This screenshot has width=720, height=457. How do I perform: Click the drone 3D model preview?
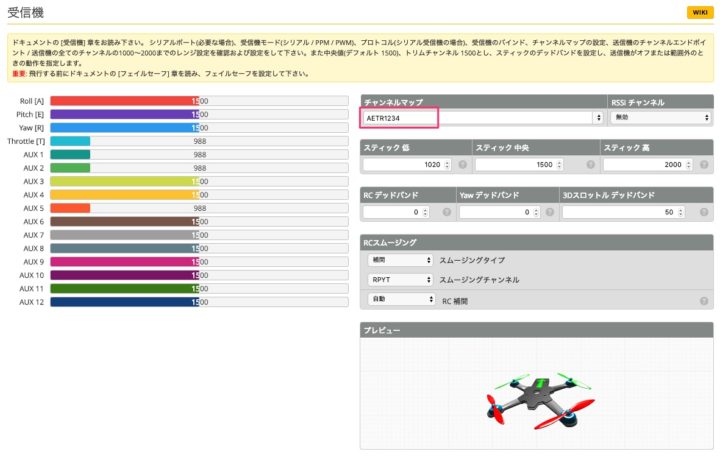(x=535, y=400)
